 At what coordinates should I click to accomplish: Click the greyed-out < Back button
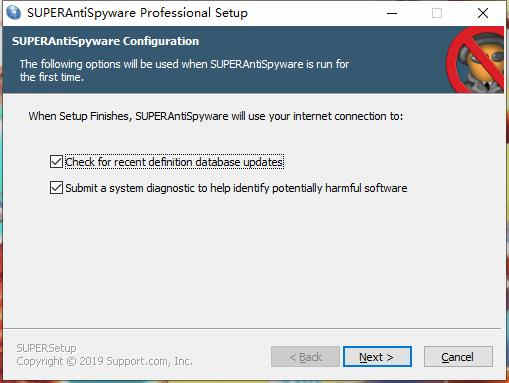[x=305, y=357]
